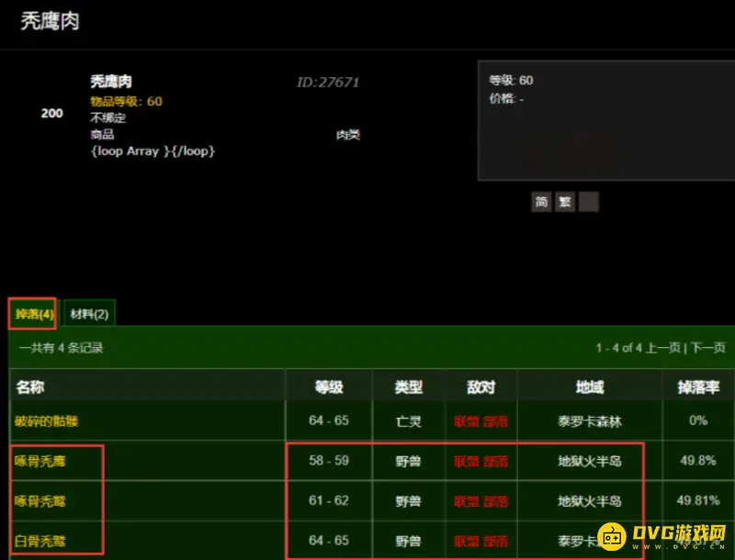Select the 繁 traditional Chinese button
Image resolution: width=735 pixels, height=560 pixels.
pos(565,202)
